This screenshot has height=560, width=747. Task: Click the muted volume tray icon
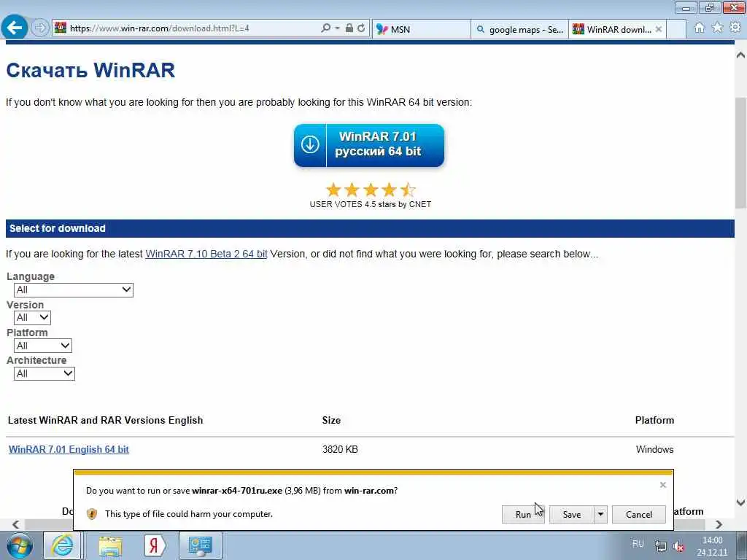tap(678, 546)
